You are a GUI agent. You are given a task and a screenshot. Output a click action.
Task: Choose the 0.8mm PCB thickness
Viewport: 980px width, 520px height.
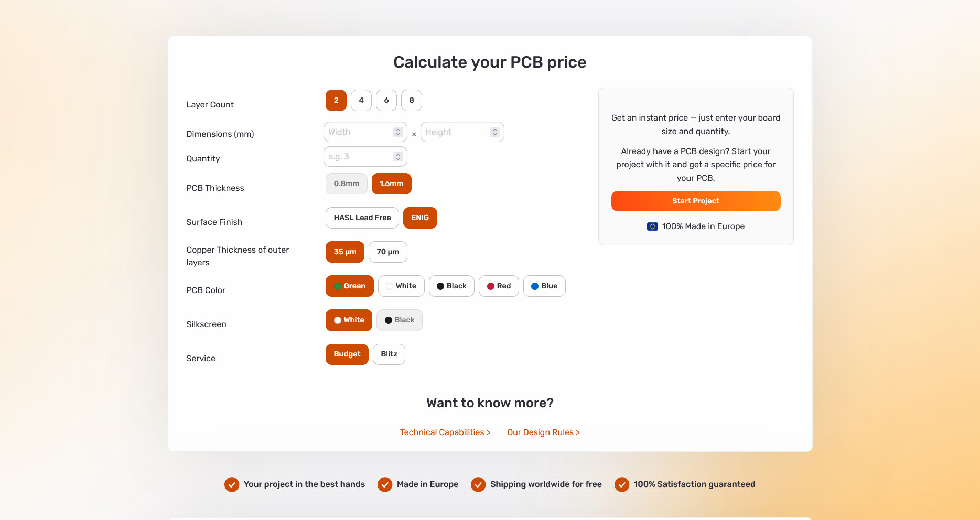pyautogui.click(x=346, y=184)
